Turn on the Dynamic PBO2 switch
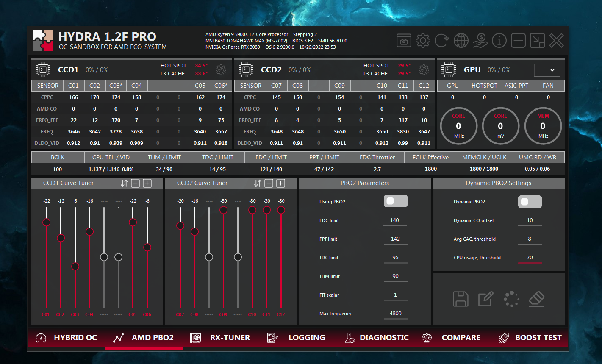 click(x=530, y=202)
